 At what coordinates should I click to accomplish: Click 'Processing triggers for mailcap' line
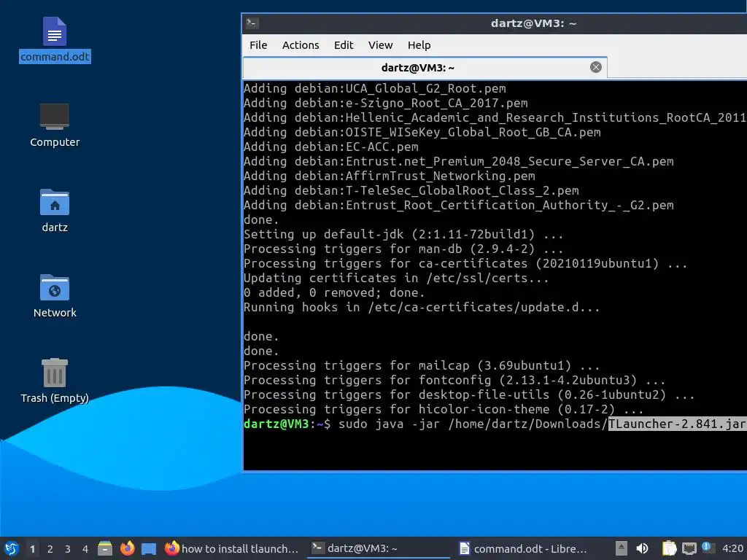[x=422, y=365]
